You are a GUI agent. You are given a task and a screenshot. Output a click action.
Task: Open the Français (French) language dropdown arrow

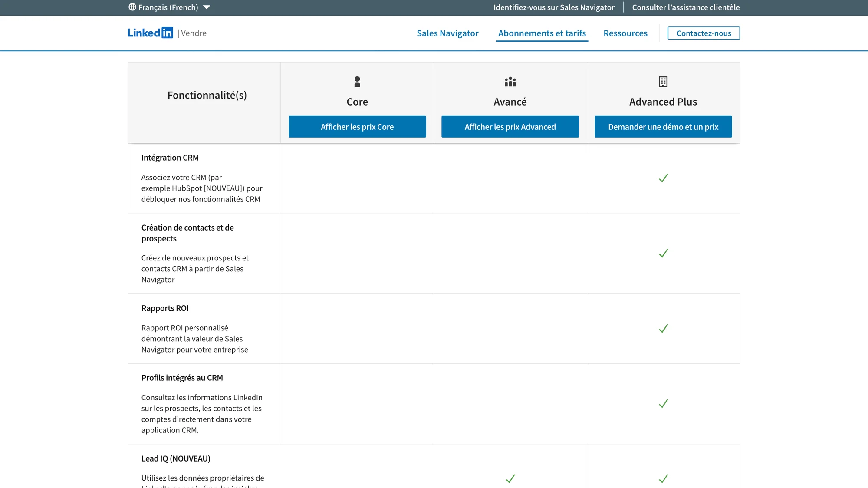click(207, 7)
